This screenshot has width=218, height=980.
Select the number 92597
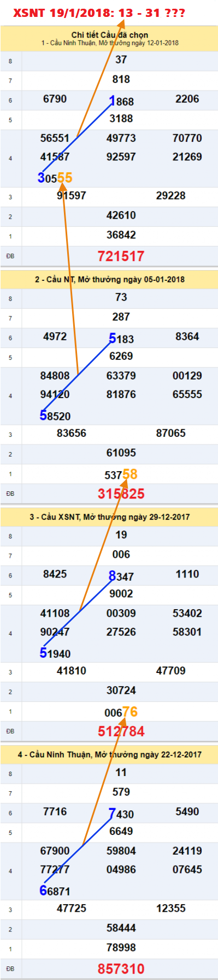click(121, 157)
